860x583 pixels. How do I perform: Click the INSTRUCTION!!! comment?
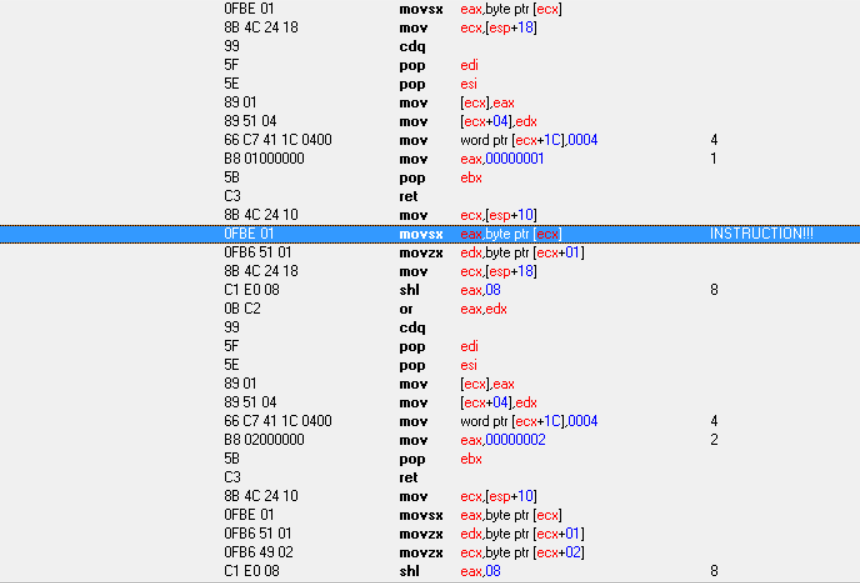point(760,234)
